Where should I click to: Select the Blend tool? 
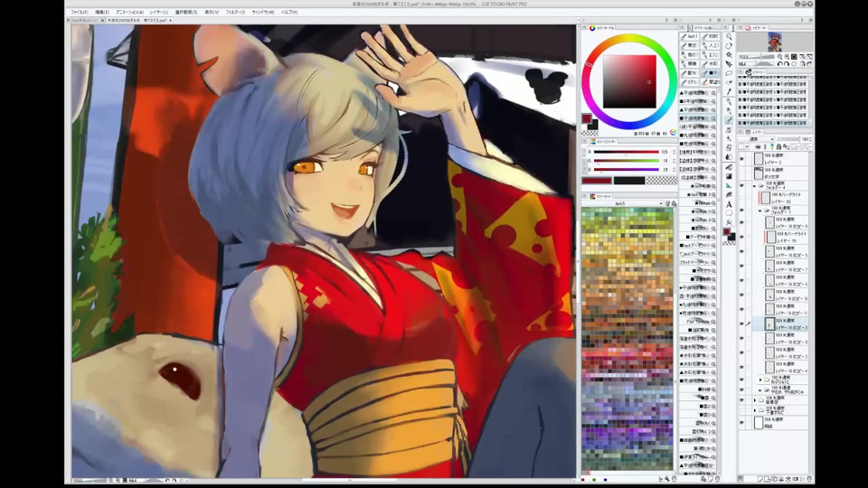(x=729, y=157)
